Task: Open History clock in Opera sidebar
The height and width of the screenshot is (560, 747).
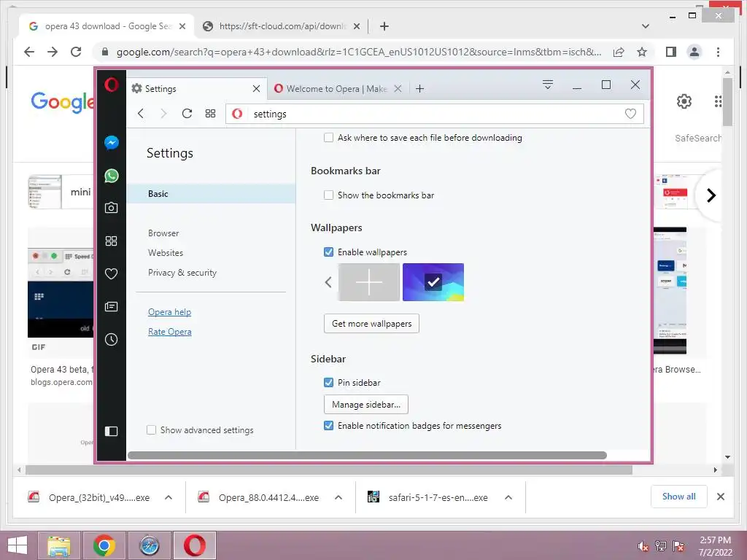Action: click(x=112, y=340)
